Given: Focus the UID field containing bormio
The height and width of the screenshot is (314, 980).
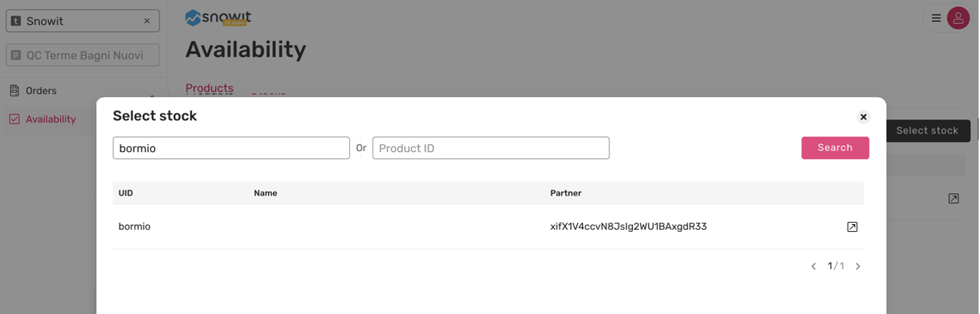Looking at the screenshot, I should [231, 148].
